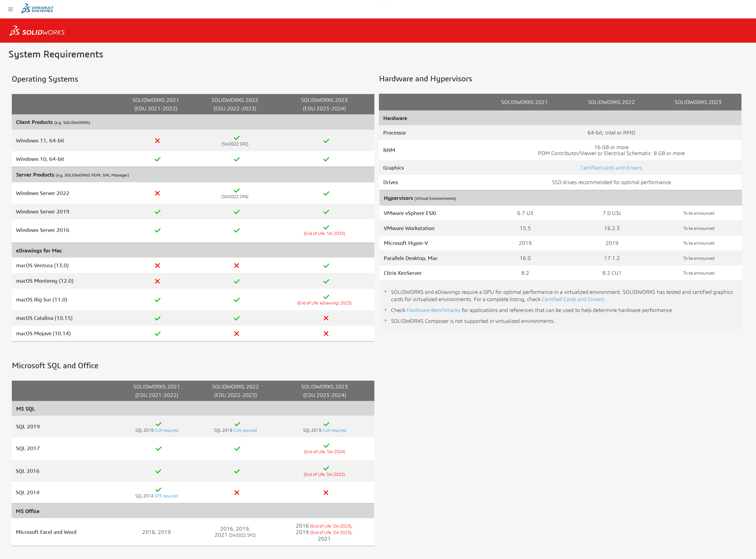Click red X for Windows 11 under SOLIDWORKS 2021
The width and height of the screenshot is (756, 559).
[157, 141]
